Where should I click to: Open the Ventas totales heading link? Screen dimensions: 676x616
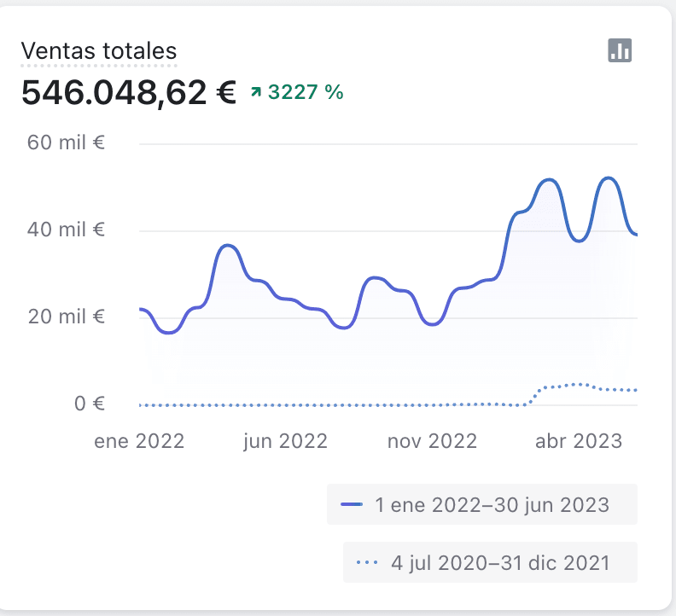point(99,51)
